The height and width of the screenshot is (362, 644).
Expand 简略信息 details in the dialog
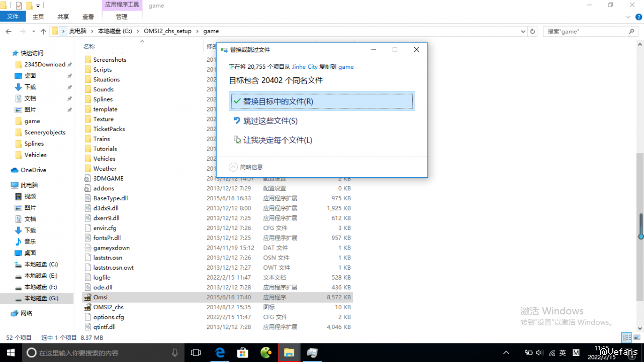pos(246,167)
